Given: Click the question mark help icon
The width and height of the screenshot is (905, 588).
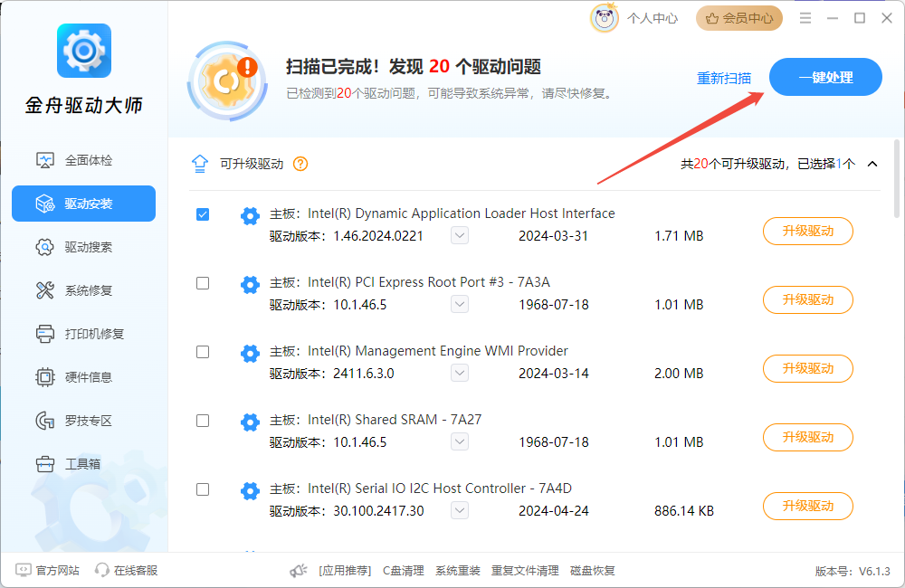Looking at the screenshot, I should pyautogui.click(x=300, y=164).
